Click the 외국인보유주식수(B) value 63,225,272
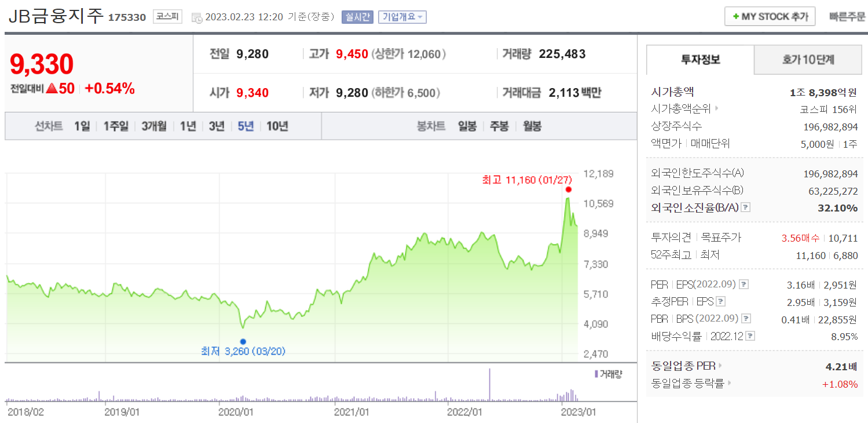The height and width of the screenshot is (423, 868). coord(833,191)
